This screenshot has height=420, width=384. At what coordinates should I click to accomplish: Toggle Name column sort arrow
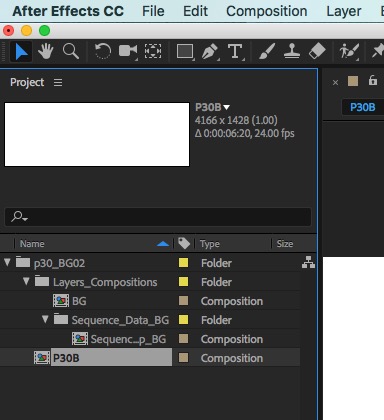163,244
